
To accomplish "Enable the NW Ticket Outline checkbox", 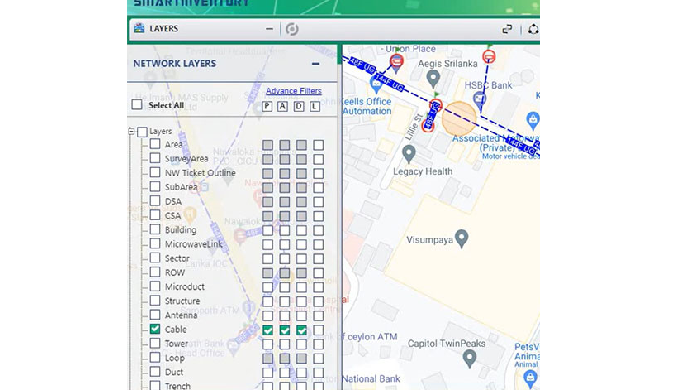I will [155, 172].
